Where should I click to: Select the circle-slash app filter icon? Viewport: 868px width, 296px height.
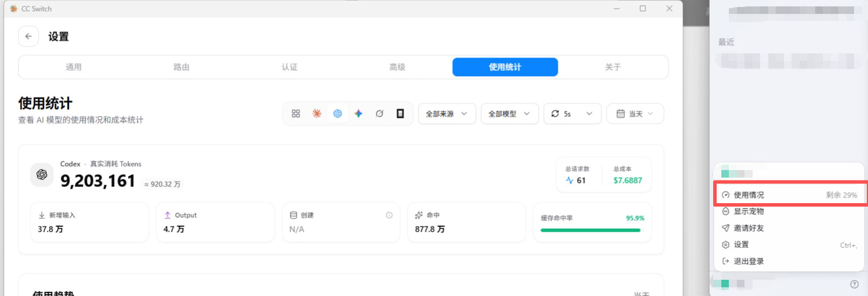[379, 114]
